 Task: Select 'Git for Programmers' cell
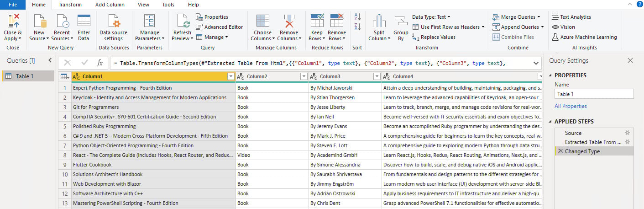[x=153, y=107]
